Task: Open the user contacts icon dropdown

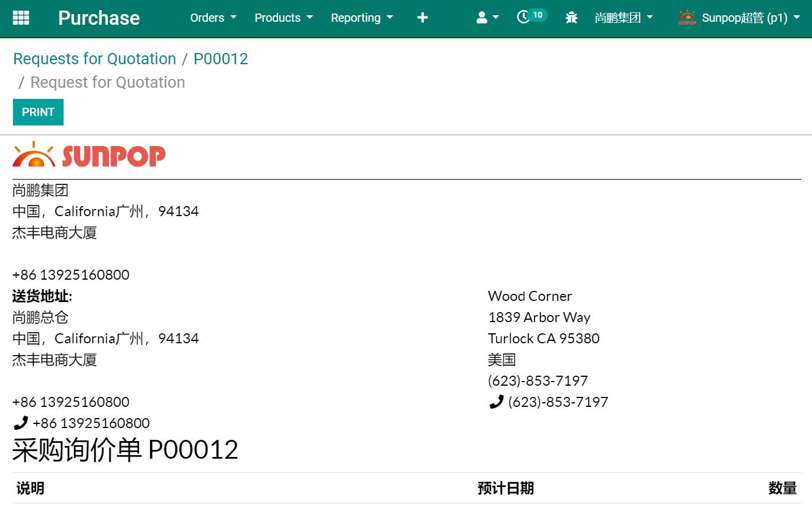Action: [x=487, y=18]
